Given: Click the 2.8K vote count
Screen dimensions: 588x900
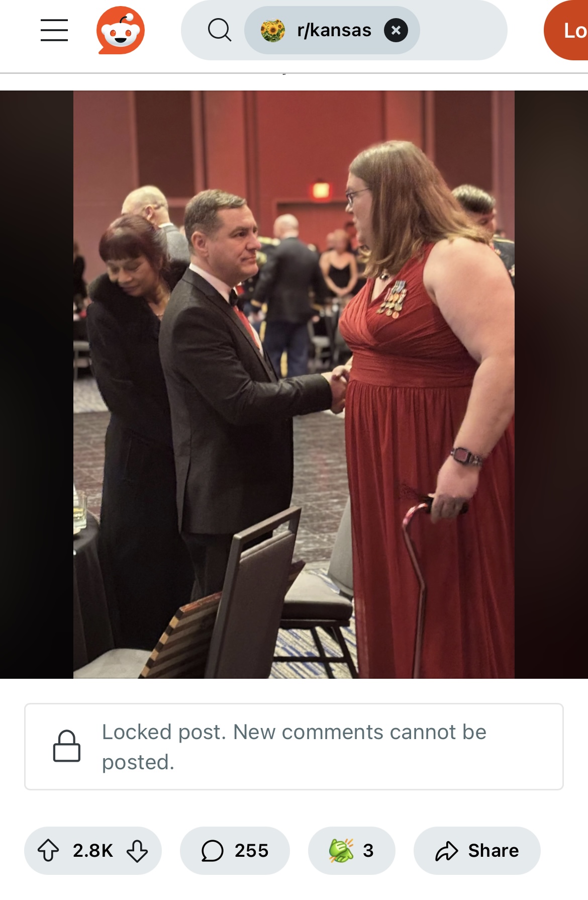Looking at the screenshot, I should [x=93, y=851].
